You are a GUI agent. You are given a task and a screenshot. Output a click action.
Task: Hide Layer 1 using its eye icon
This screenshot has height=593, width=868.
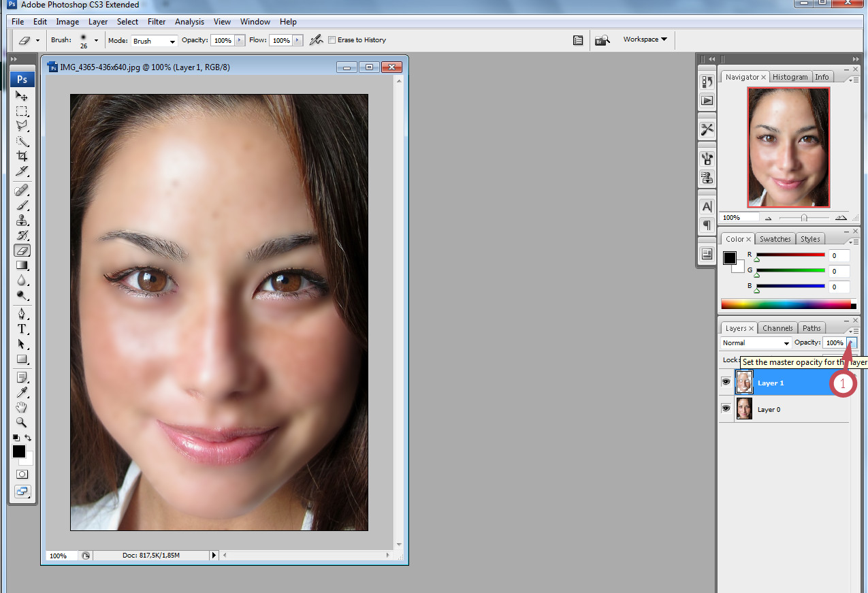pyautogui.click(x=726, y=383)
